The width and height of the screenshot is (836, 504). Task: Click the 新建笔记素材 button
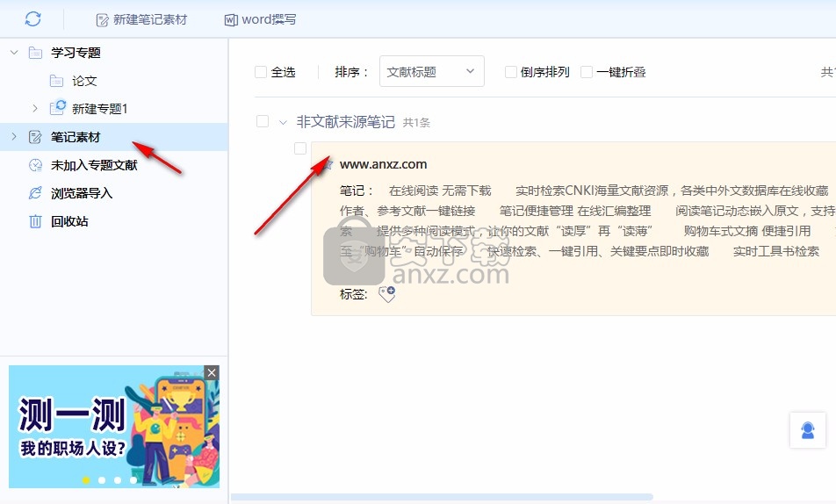[141, 19]
